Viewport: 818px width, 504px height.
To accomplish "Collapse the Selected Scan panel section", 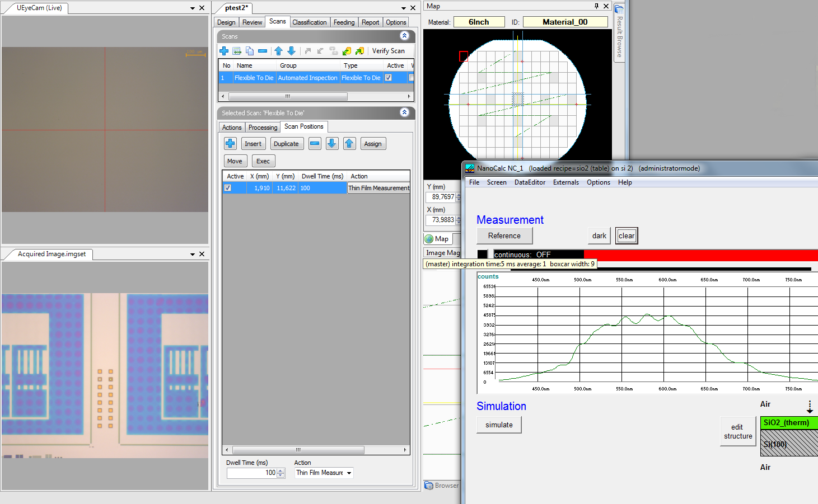I will [x=404, y=112].
